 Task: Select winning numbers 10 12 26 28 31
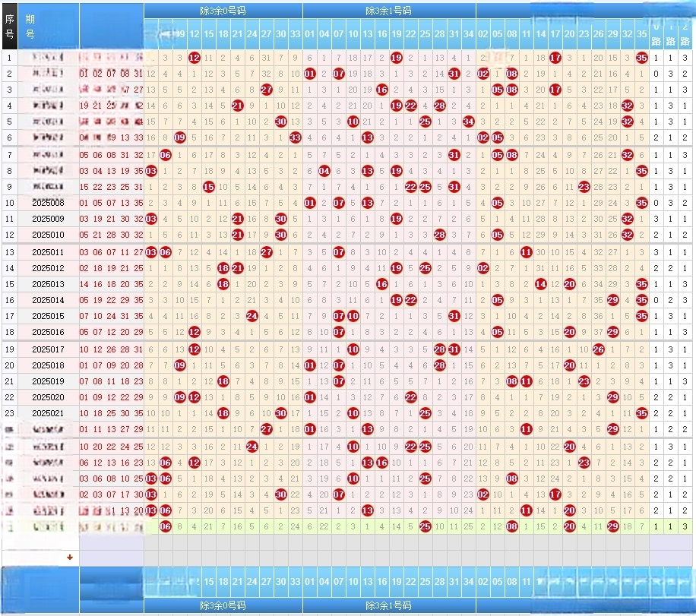[x=112, y=349]
